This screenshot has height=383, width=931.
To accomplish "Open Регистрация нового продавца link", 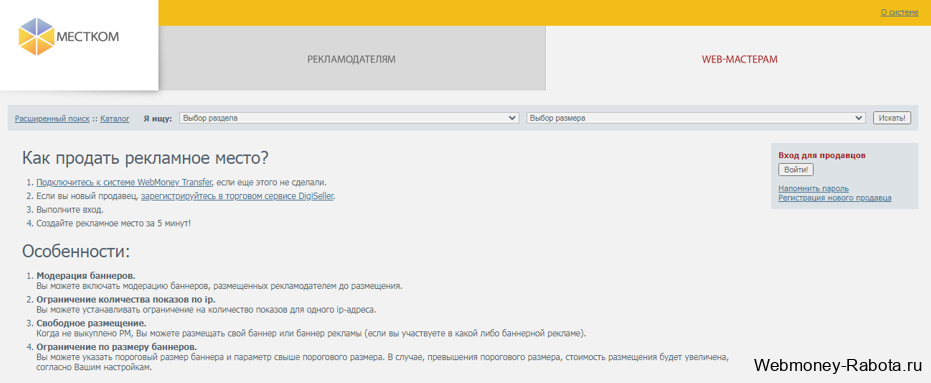I will (835, 198).
